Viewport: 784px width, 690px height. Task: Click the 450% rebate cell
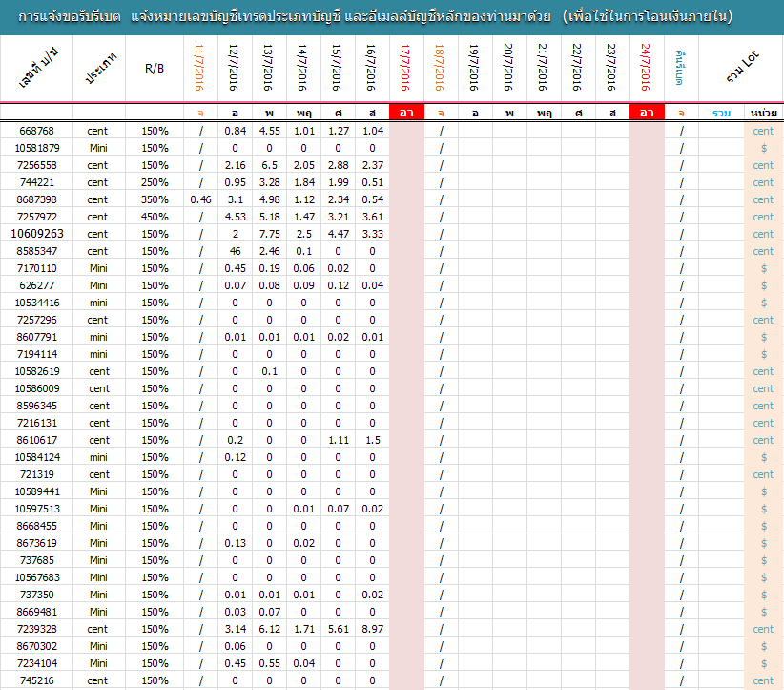155,217
